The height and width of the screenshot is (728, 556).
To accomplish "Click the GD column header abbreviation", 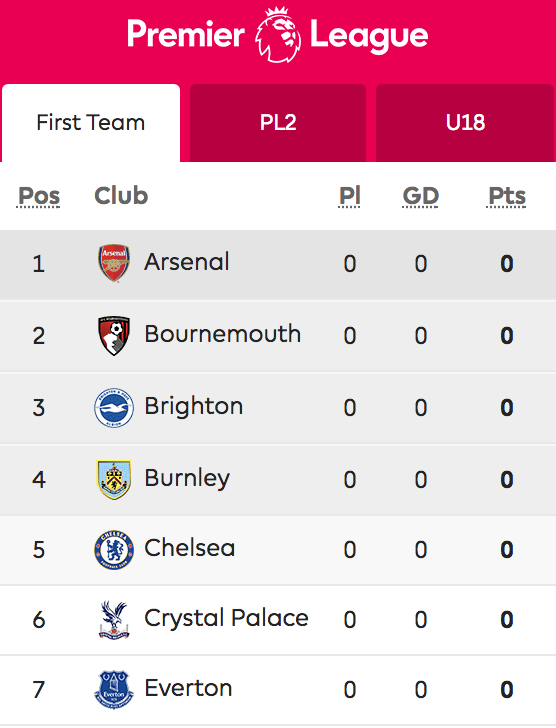I will [x=420, y=195].
